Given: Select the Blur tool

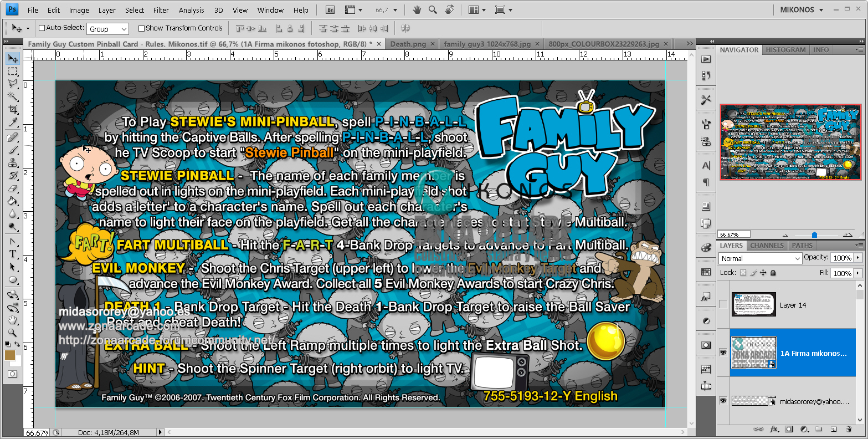Looking at the screenshot, I should coord(13,214).
